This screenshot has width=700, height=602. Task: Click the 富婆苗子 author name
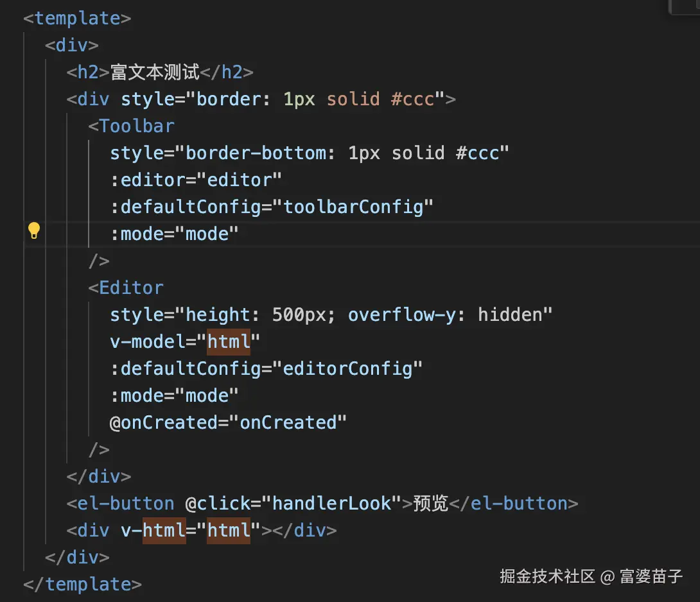click(x=651, y=576)
